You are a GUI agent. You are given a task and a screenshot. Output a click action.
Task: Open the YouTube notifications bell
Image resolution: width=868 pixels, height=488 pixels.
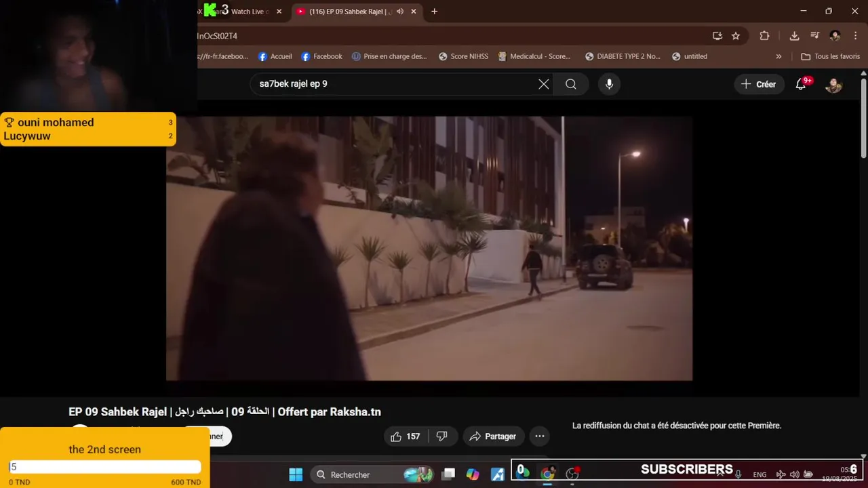coord(801,84)
